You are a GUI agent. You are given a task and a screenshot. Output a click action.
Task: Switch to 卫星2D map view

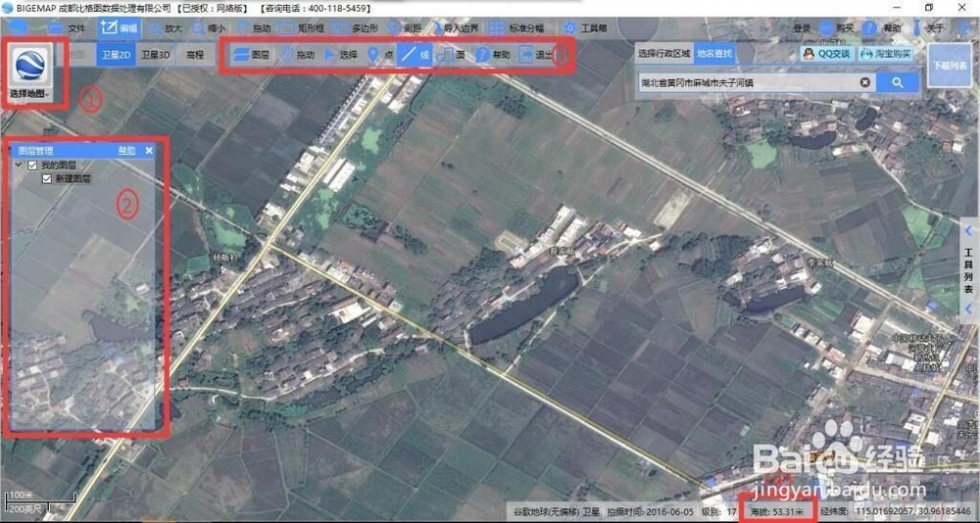[x=116, y=55]
